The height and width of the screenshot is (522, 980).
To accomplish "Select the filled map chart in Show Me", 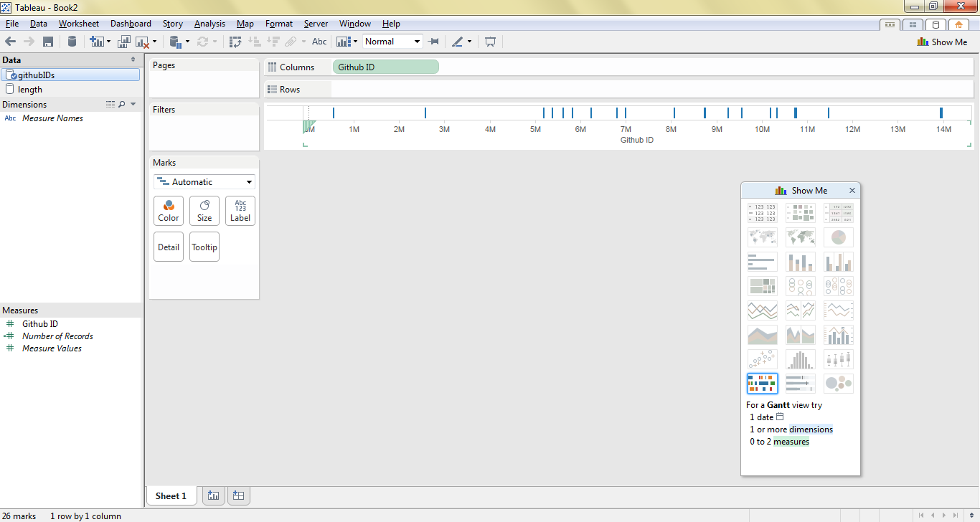I will (801, 237).
